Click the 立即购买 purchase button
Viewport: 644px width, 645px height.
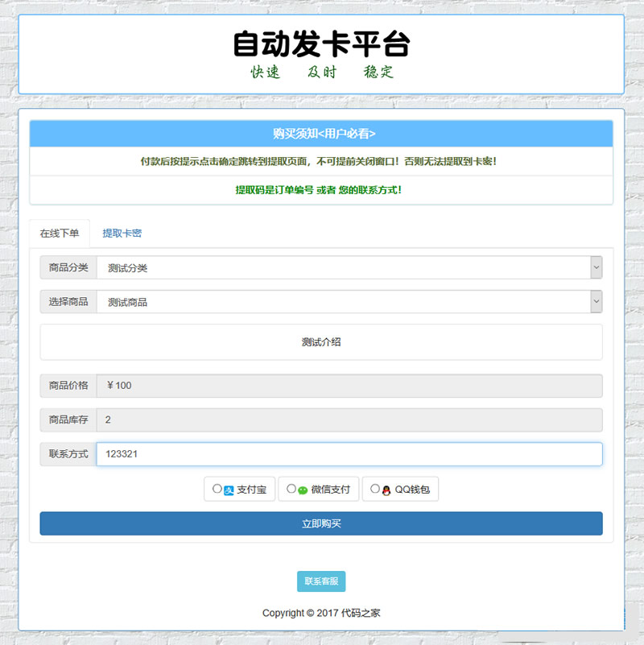tap(320, 523)
